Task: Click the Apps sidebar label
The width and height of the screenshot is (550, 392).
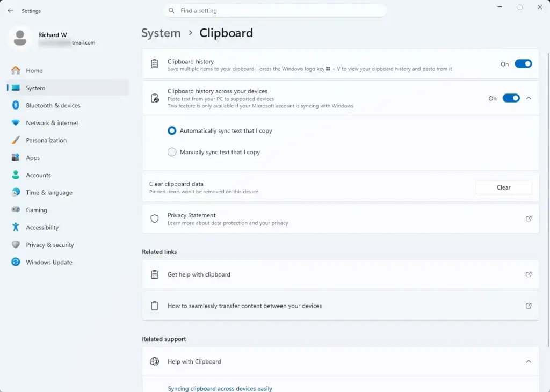Action: [33, 158]
